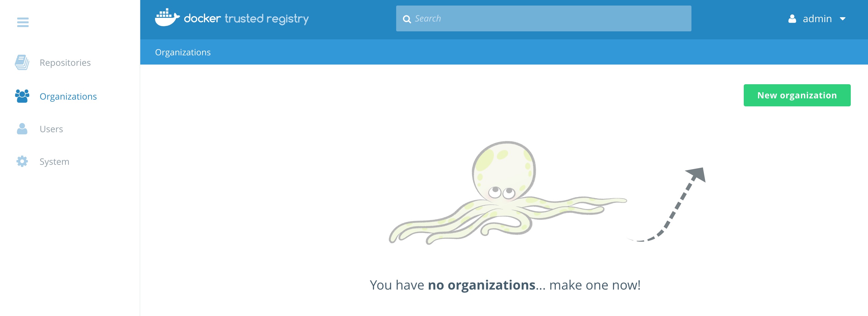Image resolution: width=868 pixels, height=316 pixels.
Task: Select Organizations in the sidebar
Action: pos(68,96)
